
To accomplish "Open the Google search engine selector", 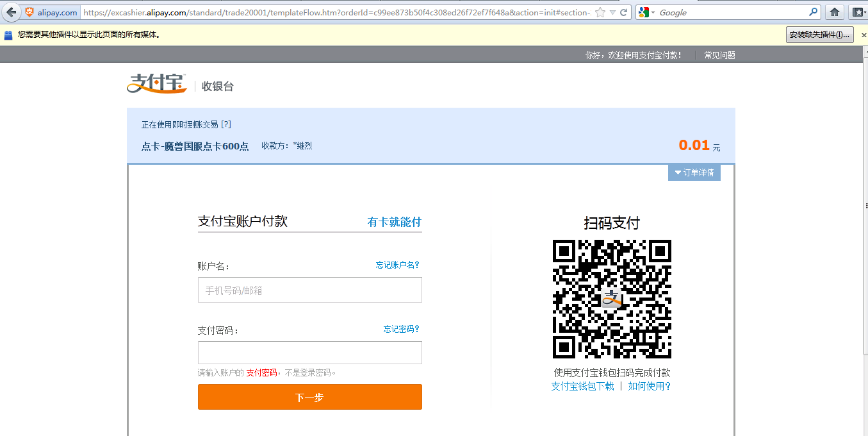I will [647, 12].
